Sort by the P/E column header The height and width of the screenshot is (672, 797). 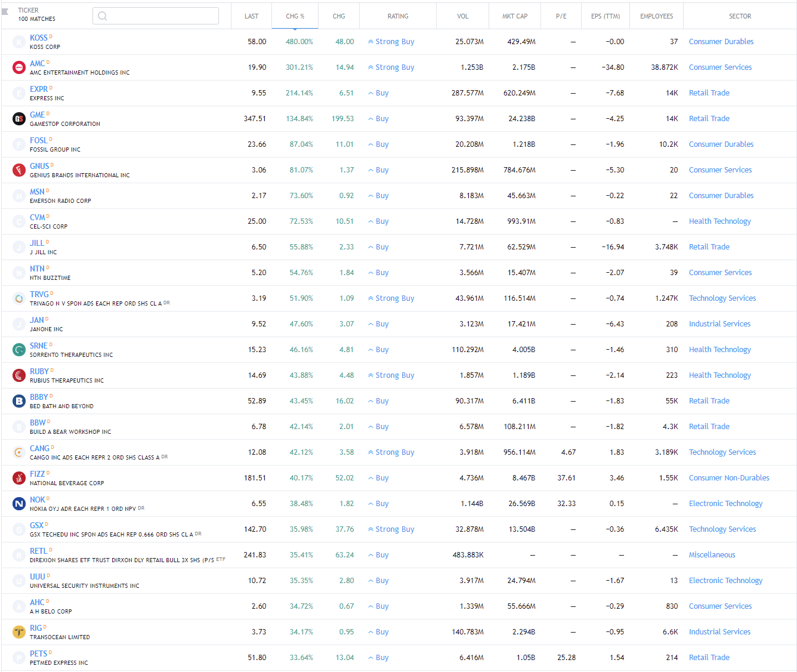tap(561, 16)
